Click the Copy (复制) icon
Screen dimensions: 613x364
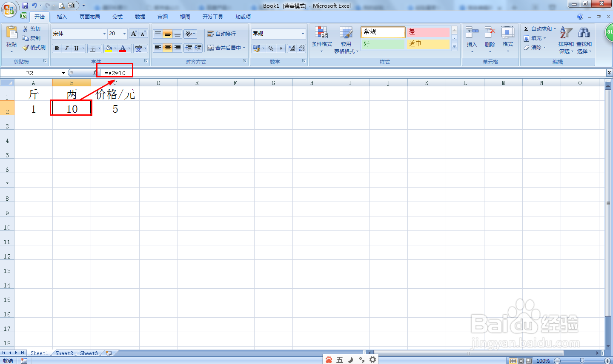[26, 38]
